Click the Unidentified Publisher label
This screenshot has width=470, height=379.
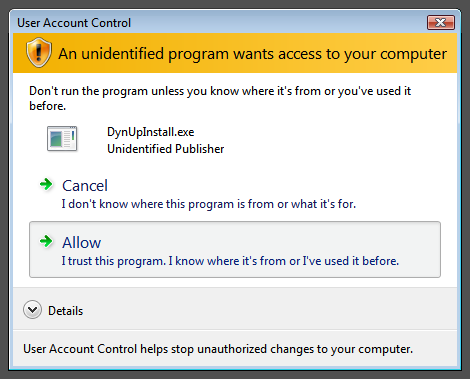tap(166, 149)
